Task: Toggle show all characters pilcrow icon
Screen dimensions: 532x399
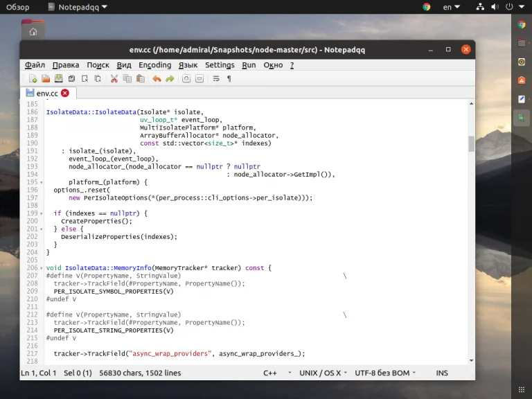Action: 229,79
